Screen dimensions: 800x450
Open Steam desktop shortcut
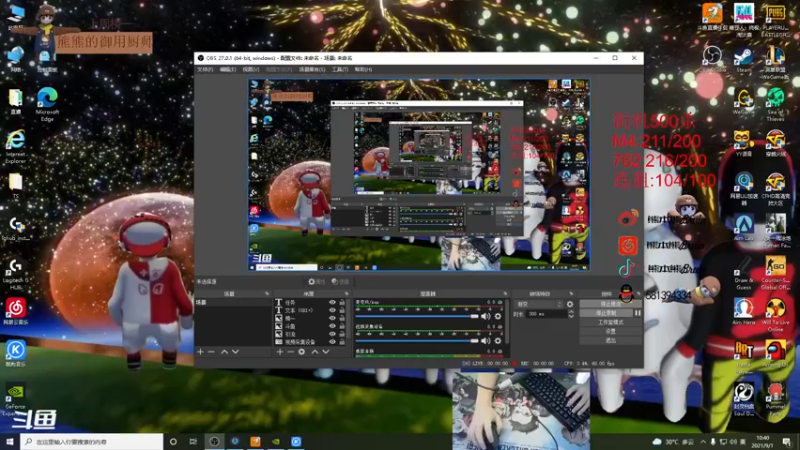coord(743,60)
